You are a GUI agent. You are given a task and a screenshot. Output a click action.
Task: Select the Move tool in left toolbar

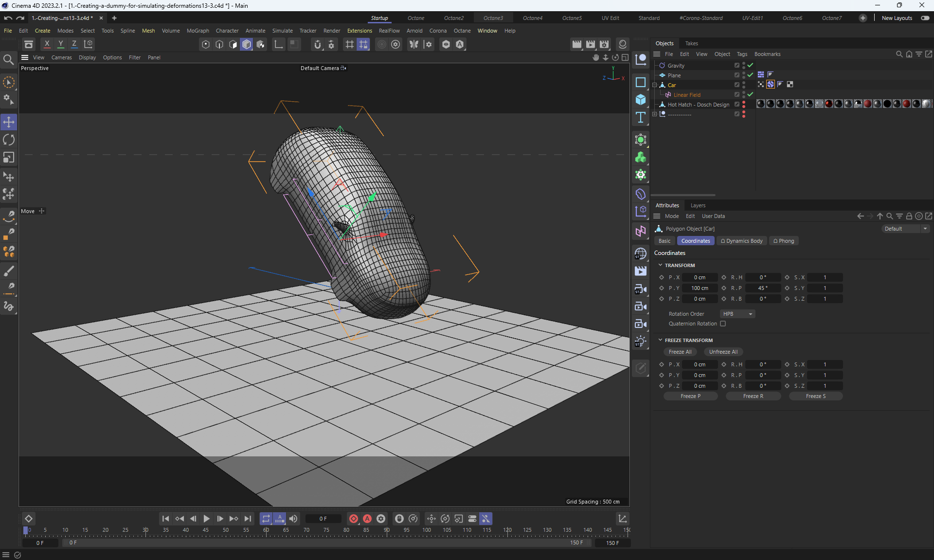(x=9, y=122)
